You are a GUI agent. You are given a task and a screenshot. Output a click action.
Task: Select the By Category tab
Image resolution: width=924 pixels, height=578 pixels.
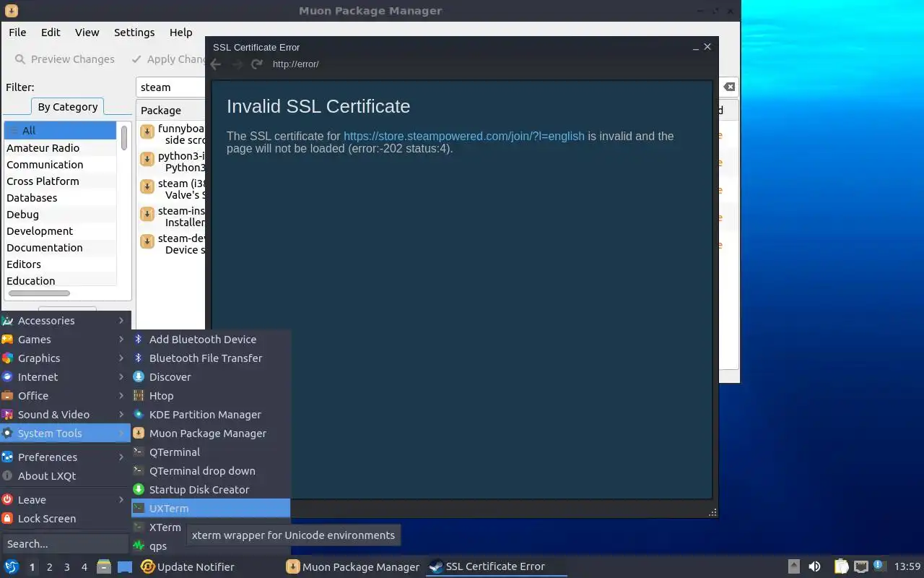point(68,107)
